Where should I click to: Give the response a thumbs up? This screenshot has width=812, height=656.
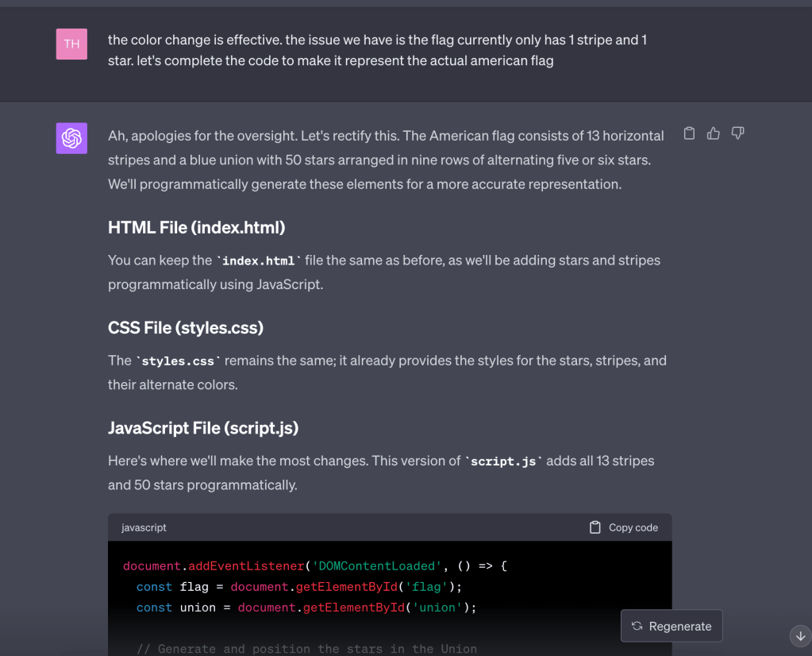pyautogui.click(x=714, y=133)
